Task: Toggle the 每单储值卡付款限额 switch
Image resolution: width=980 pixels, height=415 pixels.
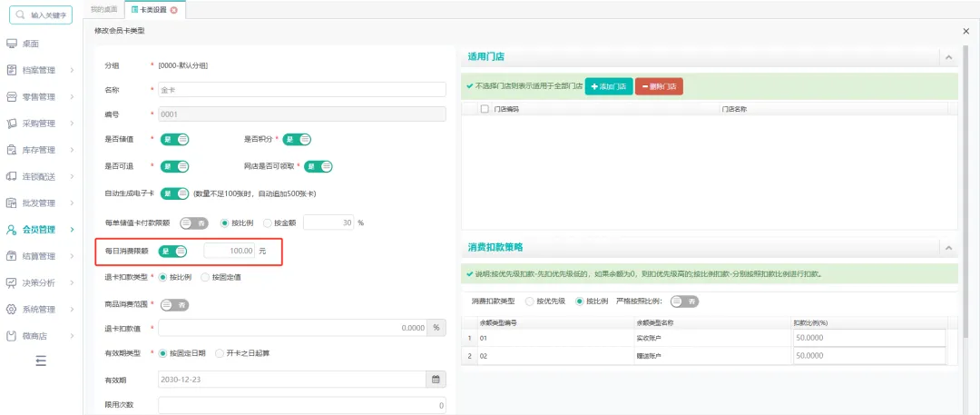Action: click(x=194, y=222)
